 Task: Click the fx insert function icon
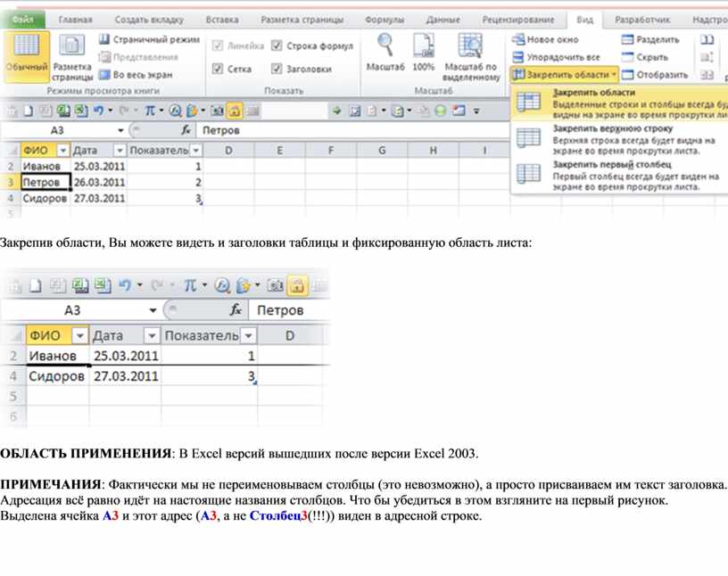tap(186, 131)
